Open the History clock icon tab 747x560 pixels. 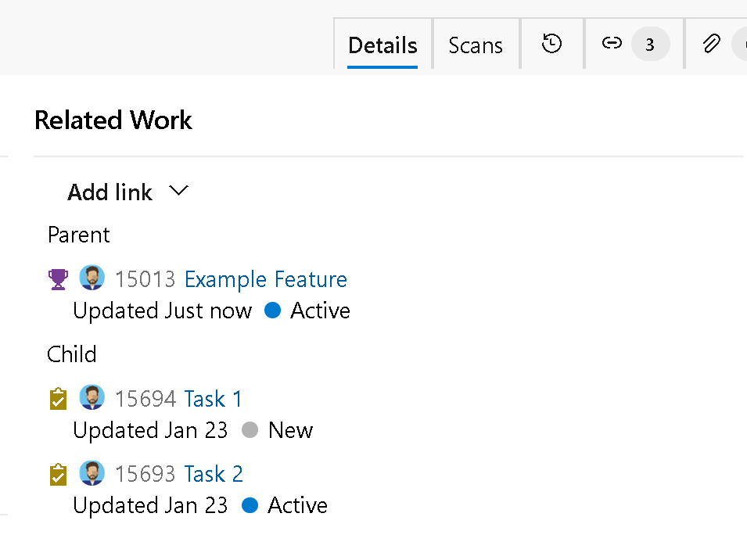(551, 44)
